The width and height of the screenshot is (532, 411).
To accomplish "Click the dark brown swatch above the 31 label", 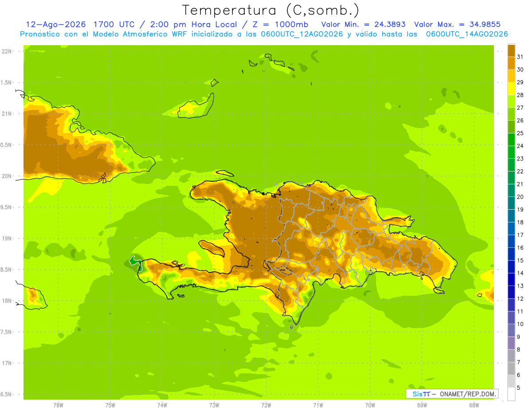I will pyautogui.click(x=511, y=50).
